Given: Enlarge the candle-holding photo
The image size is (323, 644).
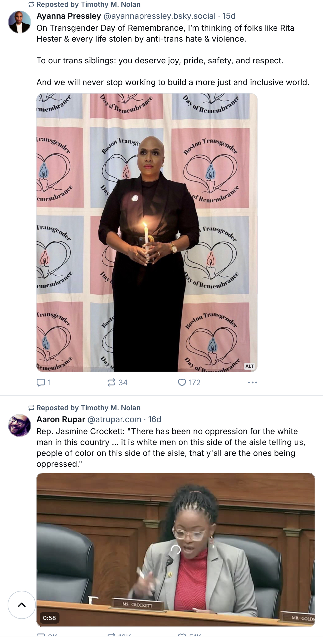Looking at the screenshot, I should [x=147, y=232].
